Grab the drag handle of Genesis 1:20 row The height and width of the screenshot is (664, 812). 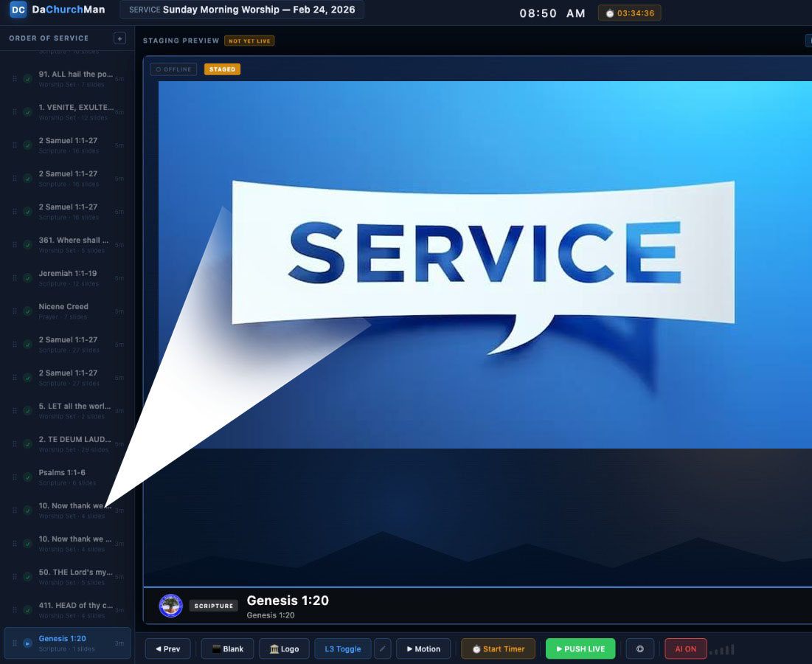click(x=15, y=643)
